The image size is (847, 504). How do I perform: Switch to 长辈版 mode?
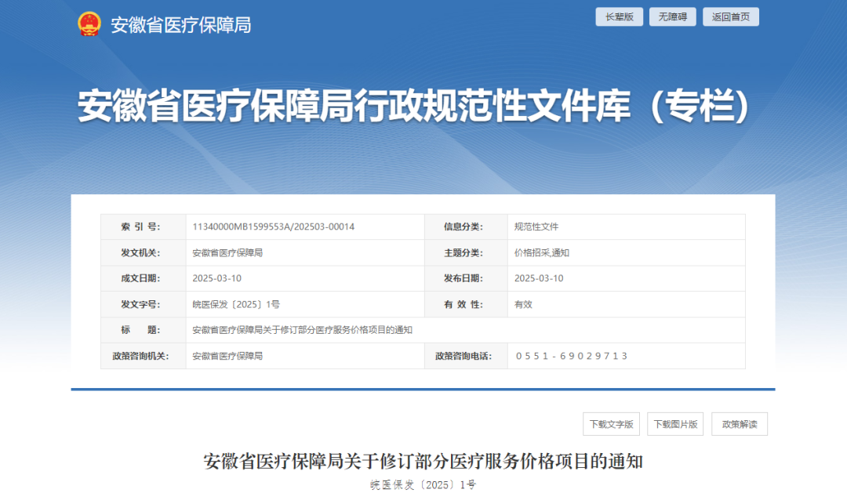click(x=619, y=16)
